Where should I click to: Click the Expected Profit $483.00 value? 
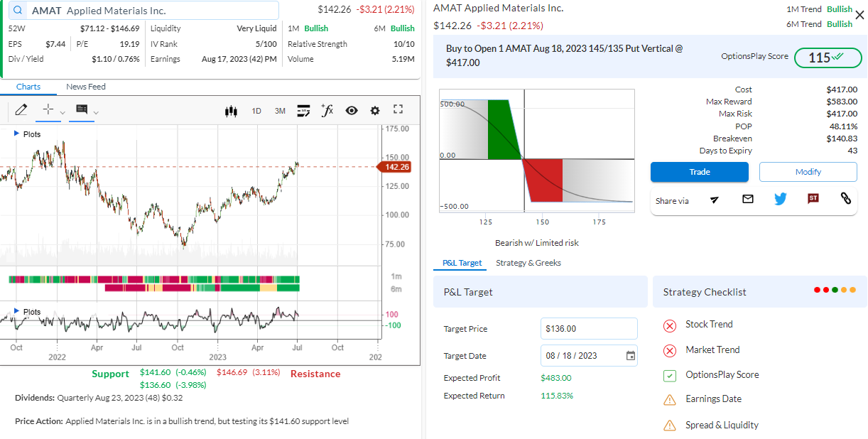pyautogui.click(x=555, y=378)
